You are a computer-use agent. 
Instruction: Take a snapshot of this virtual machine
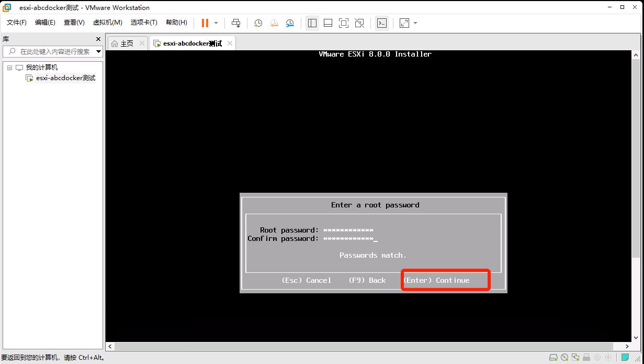point(258,23)
